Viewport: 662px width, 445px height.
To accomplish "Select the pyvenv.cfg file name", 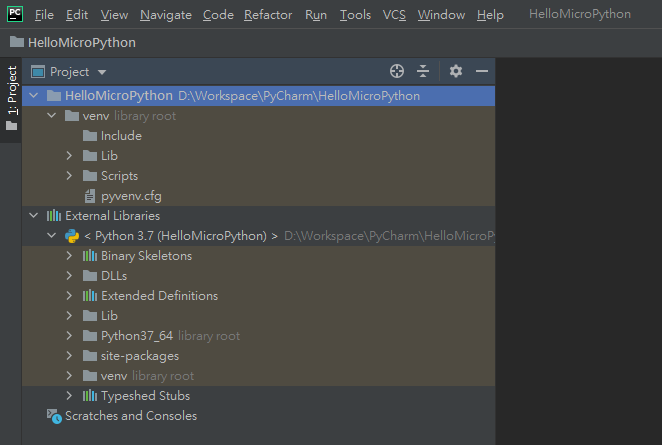I will click(x=131, y=196).
